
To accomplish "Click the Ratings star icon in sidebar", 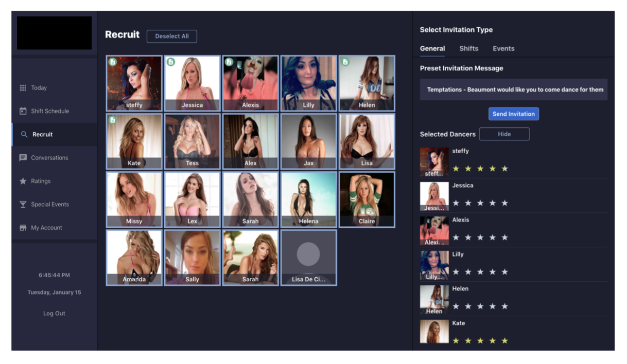I will click(x=23, y=181).
